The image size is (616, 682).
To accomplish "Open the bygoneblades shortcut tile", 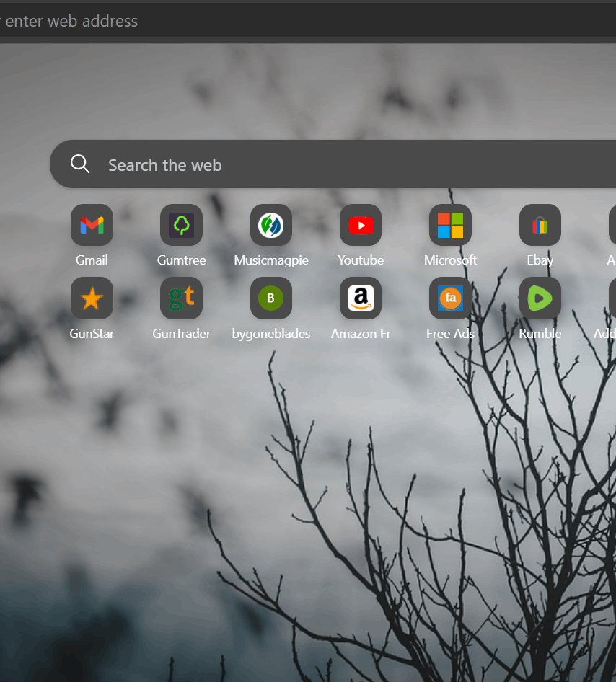I will (271, 298).
